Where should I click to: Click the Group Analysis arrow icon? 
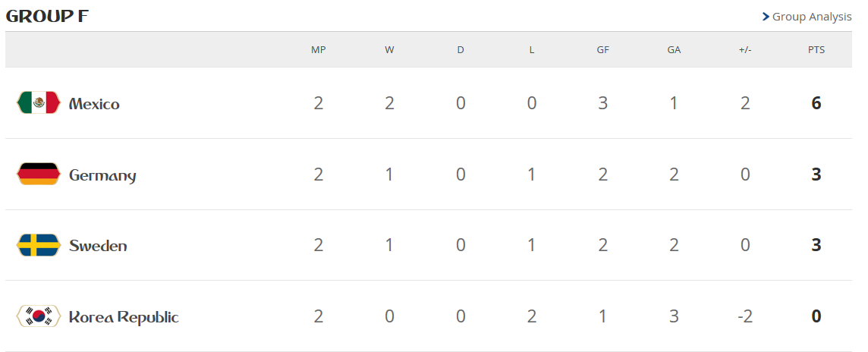[x=766, y=17]
